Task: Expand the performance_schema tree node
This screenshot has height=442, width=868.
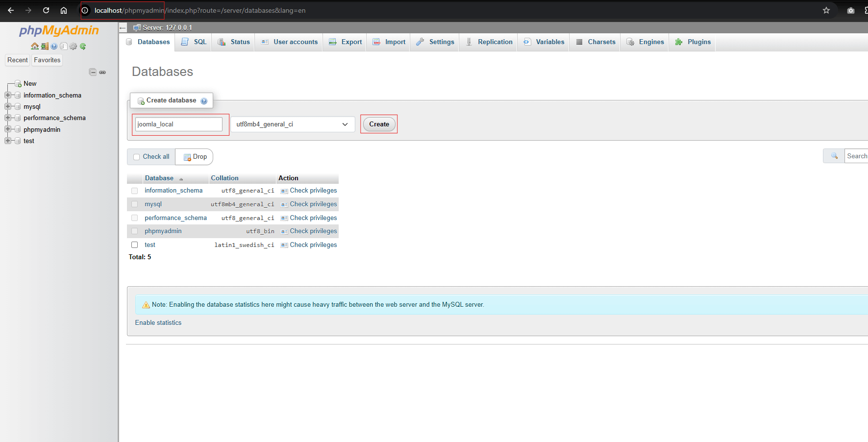Action: point(8,118)
